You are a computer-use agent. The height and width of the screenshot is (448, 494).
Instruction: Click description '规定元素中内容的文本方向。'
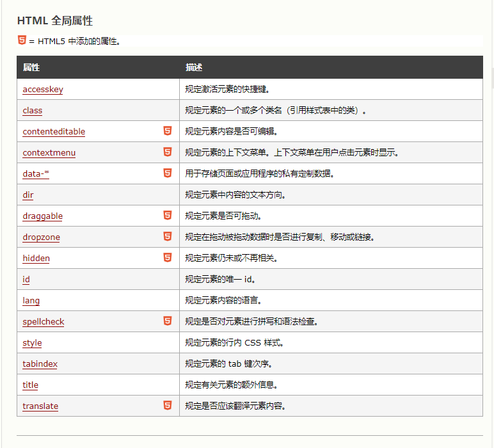235,195
